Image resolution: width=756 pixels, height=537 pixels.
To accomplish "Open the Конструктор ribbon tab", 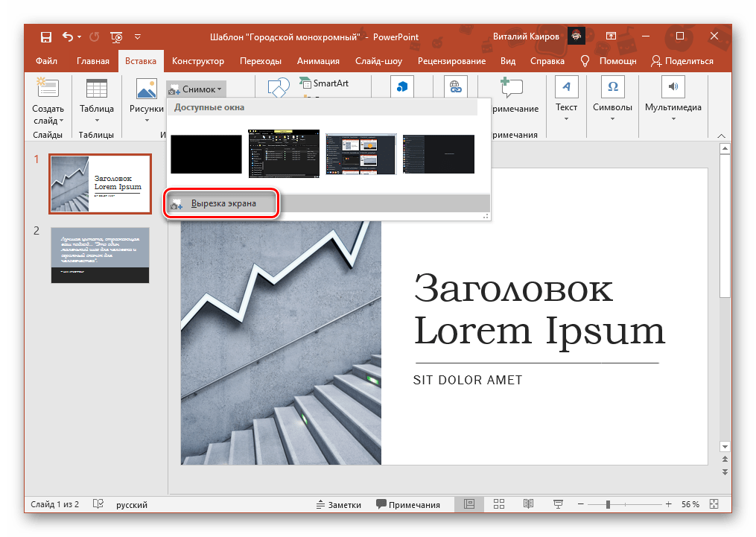I will 197,61.
